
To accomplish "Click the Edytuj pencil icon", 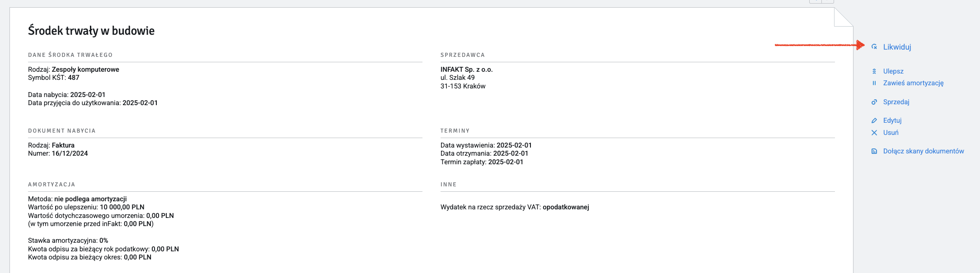I will [x=874, y=120].
